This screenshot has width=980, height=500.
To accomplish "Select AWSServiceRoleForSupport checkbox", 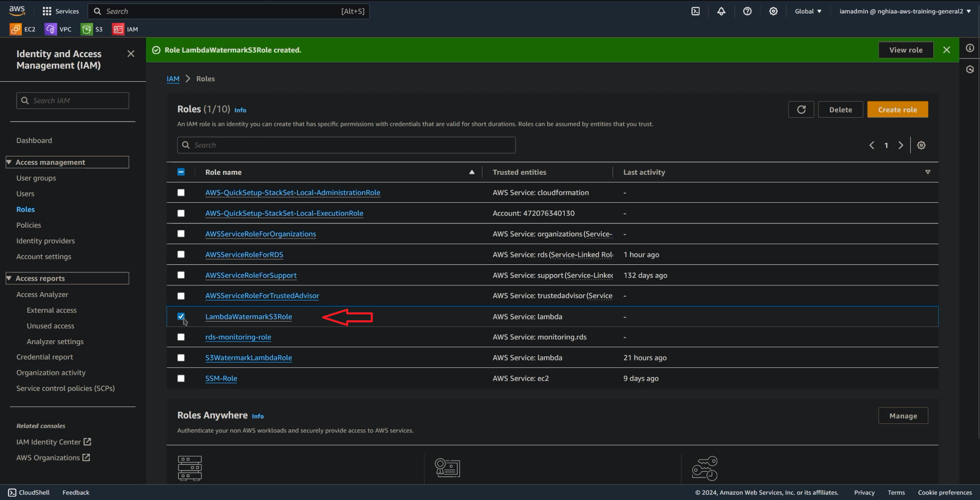I will (181, 275).
